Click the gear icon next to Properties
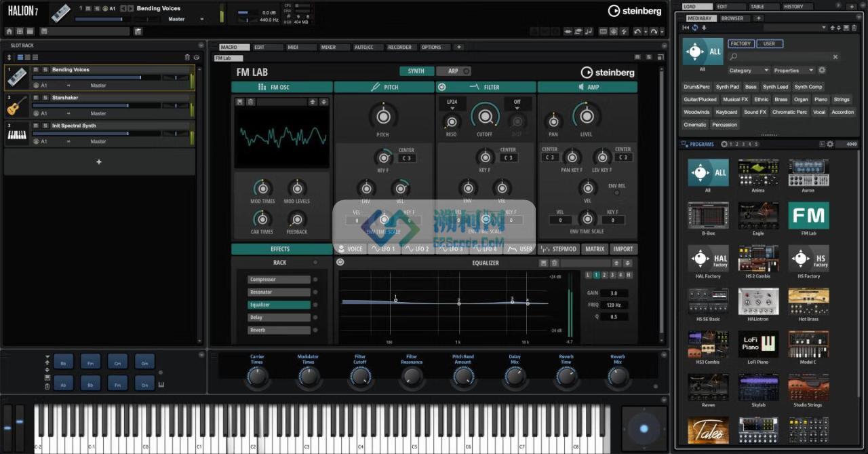The height and width of the screenshot is (454, 868). click(822, 71)
